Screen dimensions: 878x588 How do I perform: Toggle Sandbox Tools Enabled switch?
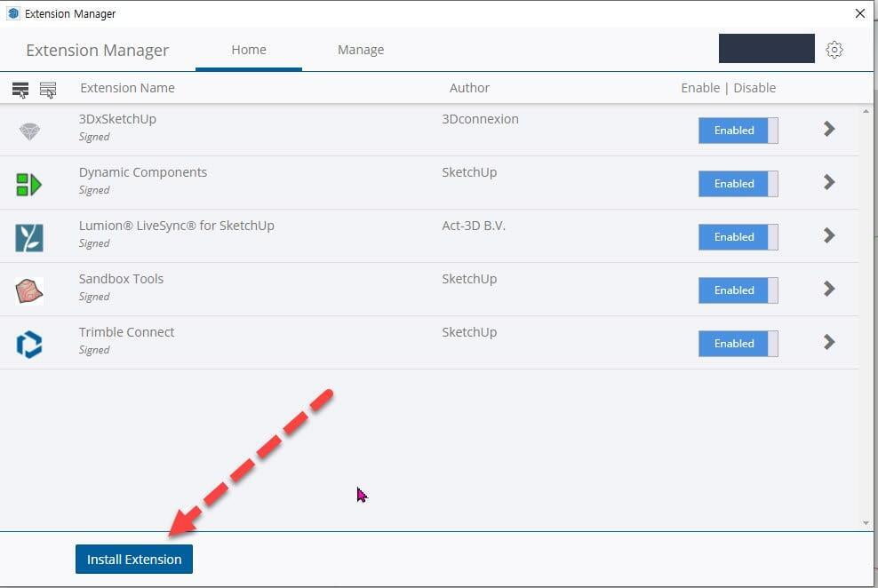(x=738, y=290)
